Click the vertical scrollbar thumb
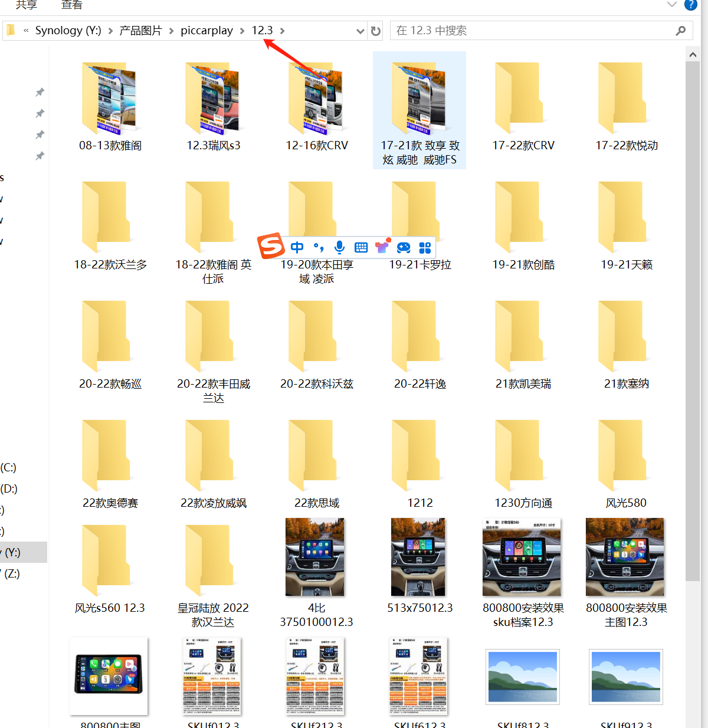Screen dimensions: 708x728 [x=693, y=322]
